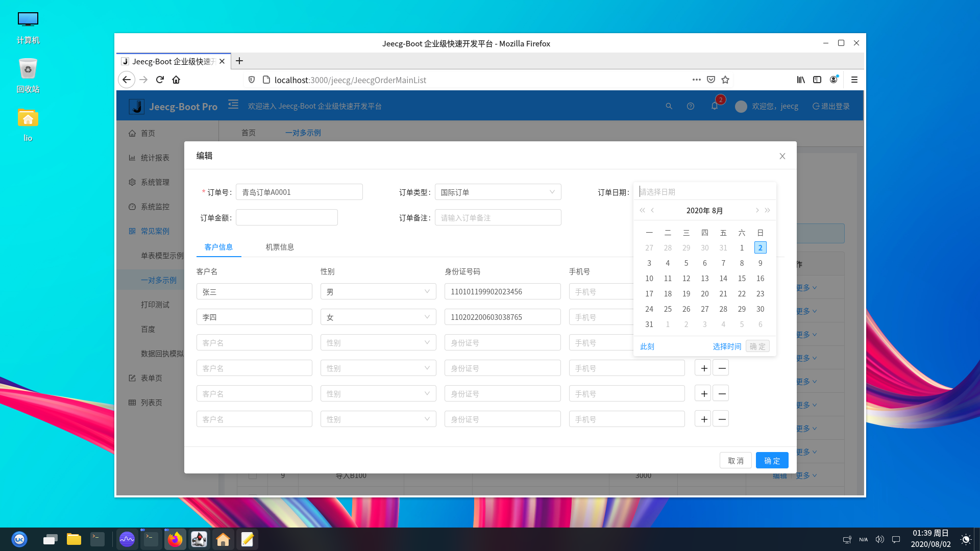Open 系统管理 in the sidebar menu
The height and width of the screenshot is (551, 980).
pyautogui.click(x=155, y=182)
